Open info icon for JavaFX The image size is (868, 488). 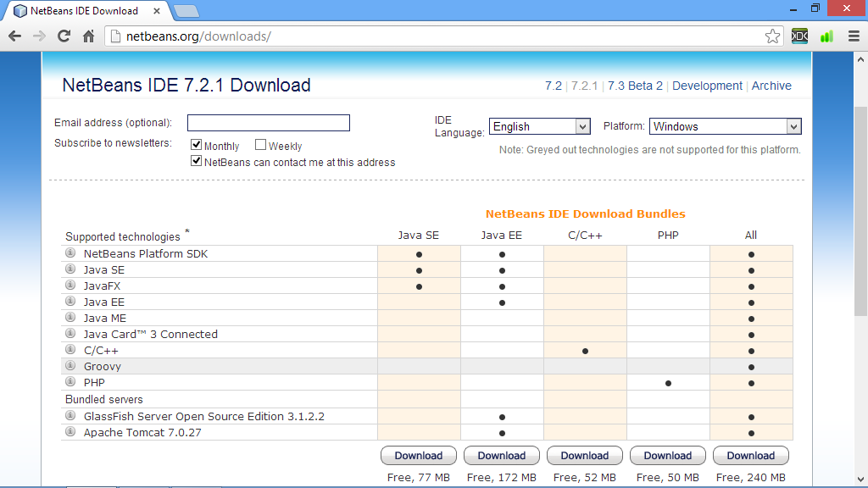[x=70, y=285]
